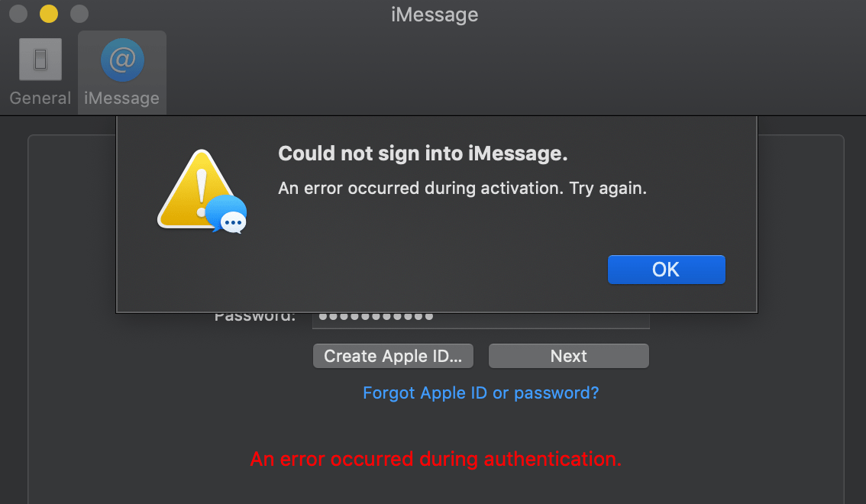866x504 pixels.
Task: Switch to the General tab label
Action: 40,98
